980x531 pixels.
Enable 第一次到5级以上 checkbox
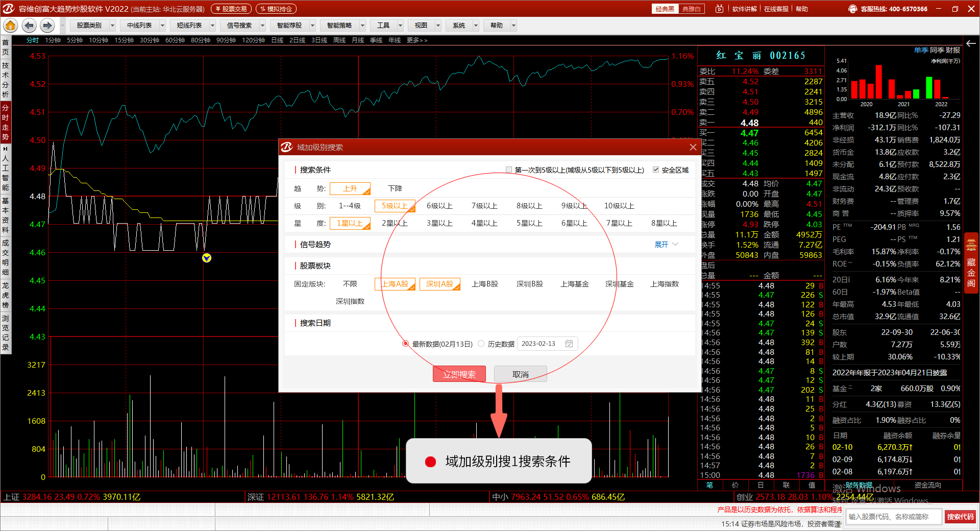click(x=509, y=170)
